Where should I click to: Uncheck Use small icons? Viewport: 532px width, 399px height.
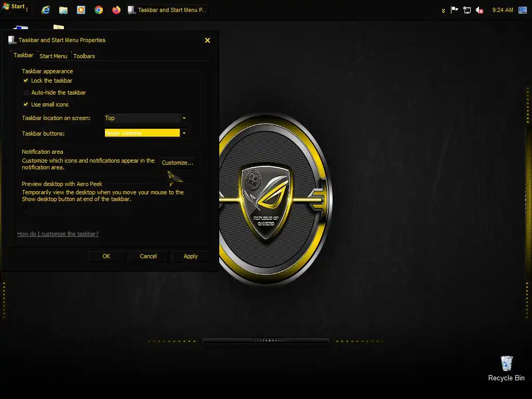pyautogui.click(x=26, y=104)
